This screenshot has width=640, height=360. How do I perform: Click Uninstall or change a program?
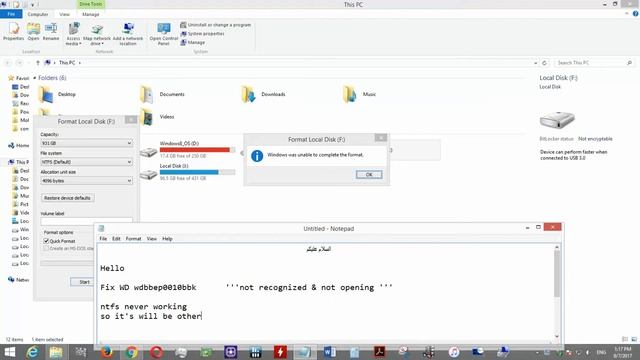216,25
